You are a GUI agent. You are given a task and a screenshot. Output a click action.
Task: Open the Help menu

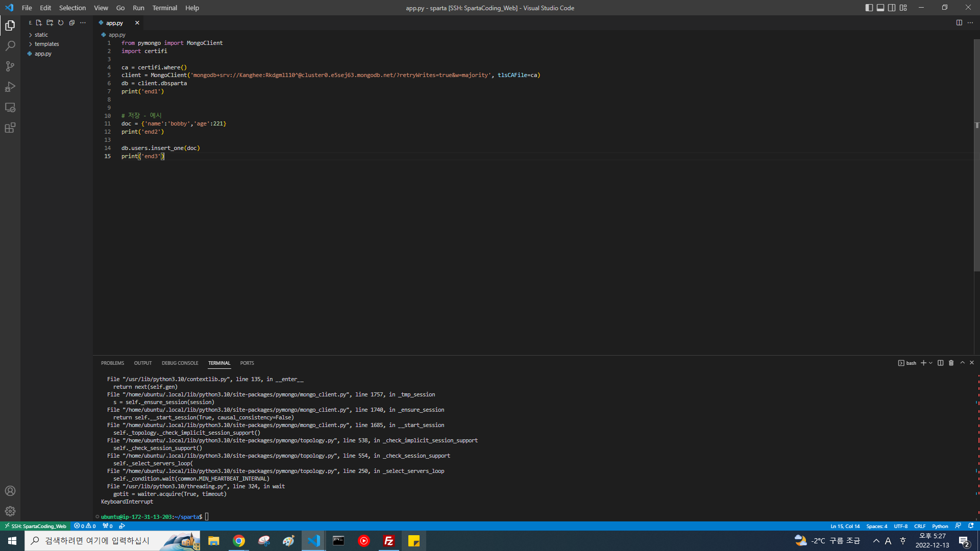coord(192,8)
